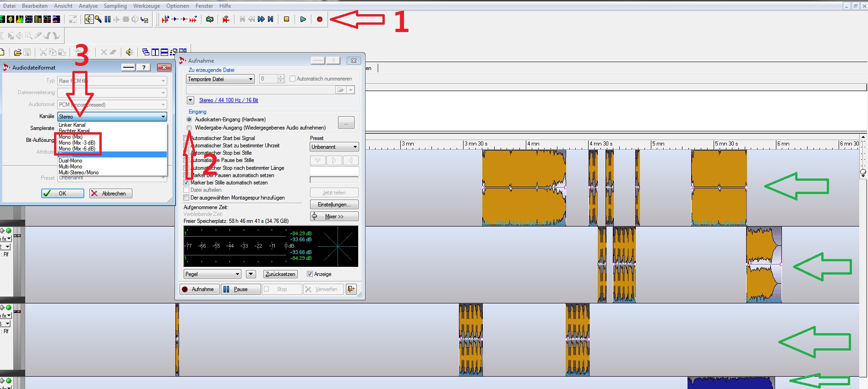
Task: Click the speaker monitor icon in top toolbar
Action: coord(89,19)
